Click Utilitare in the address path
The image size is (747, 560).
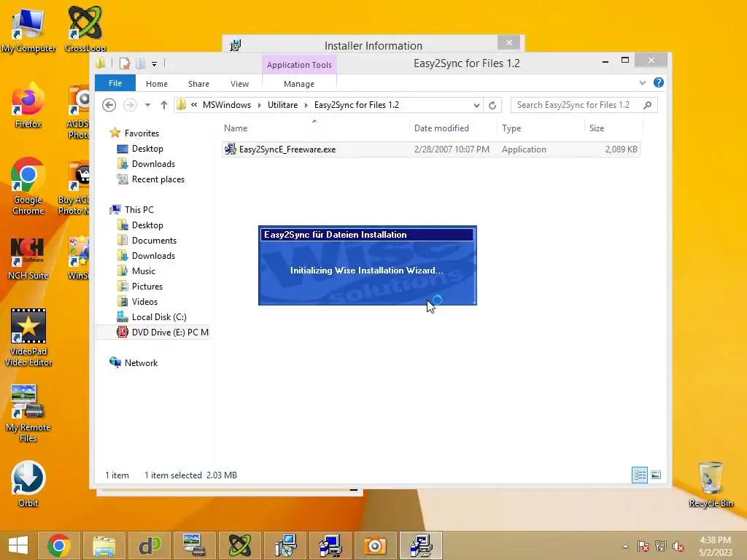(x=282, y=105)
